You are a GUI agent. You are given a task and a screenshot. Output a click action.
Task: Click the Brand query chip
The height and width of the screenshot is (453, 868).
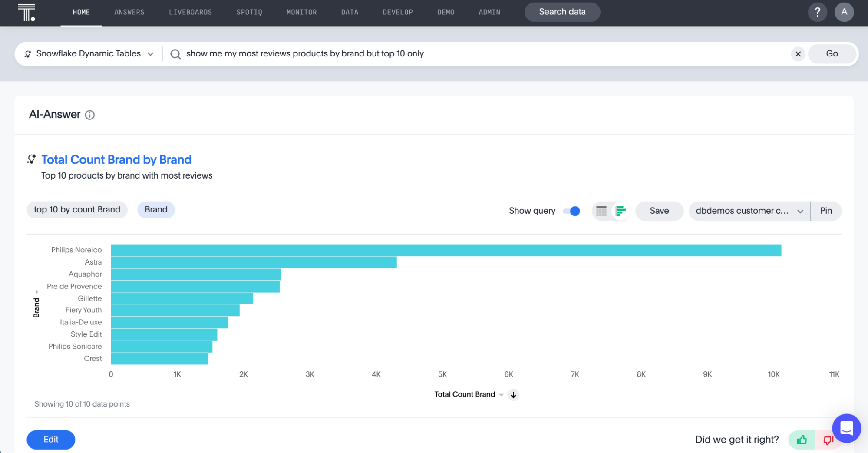[156, 210]
